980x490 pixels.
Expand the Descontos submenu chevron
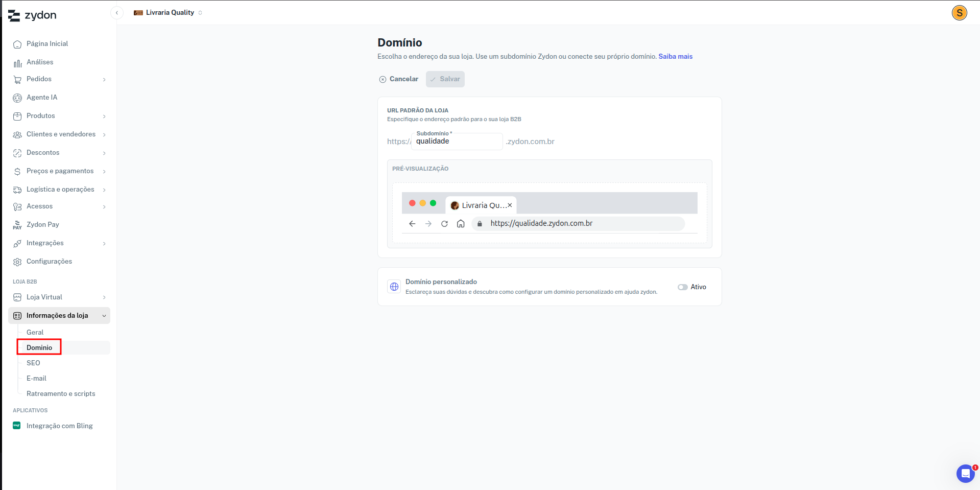pos(104,153)
